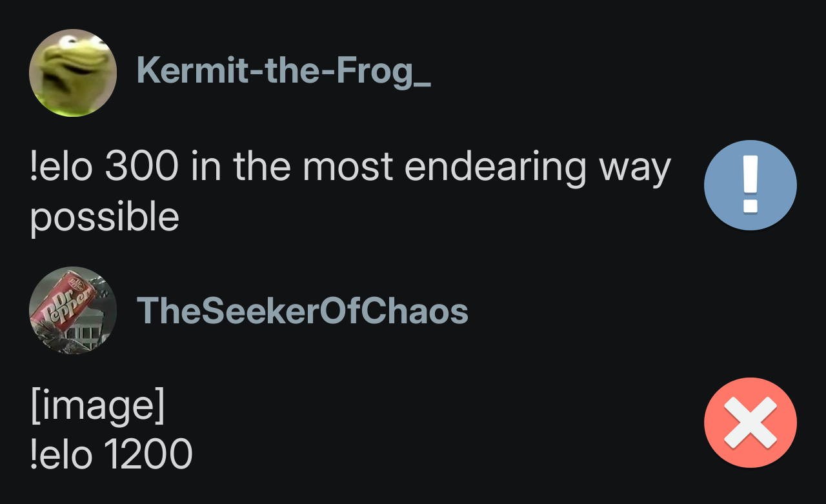Open Kermit-the-Frog_'s profile picture

pyautogui.click(x=73, y=73)
